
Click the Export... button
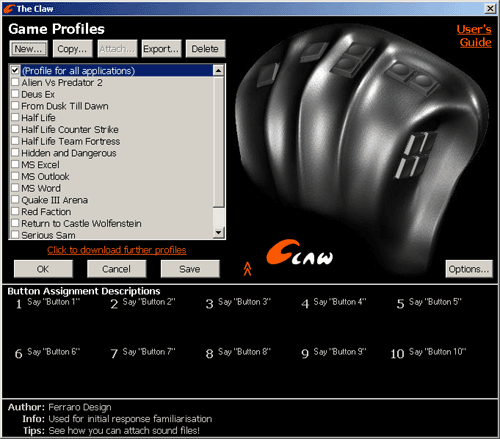(161, 49)
